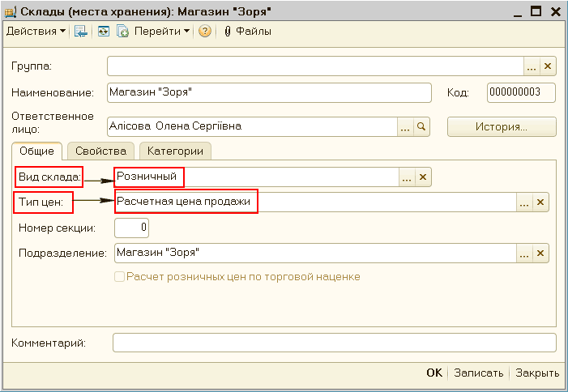Open selection list for Группа field
The width and height of the screenshot is (568, 392).
pos(532,66)
